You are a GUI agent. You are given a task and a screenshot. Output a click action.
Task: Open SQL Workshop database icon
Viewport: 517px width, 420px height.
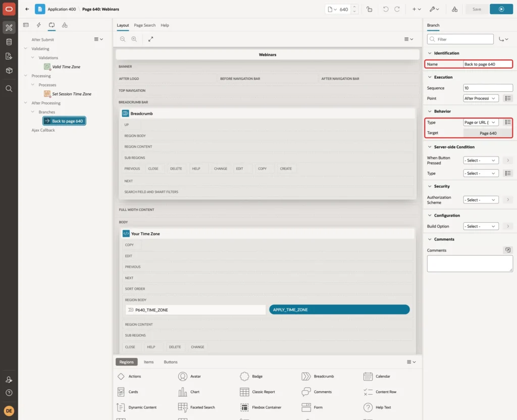click(9, 42)
